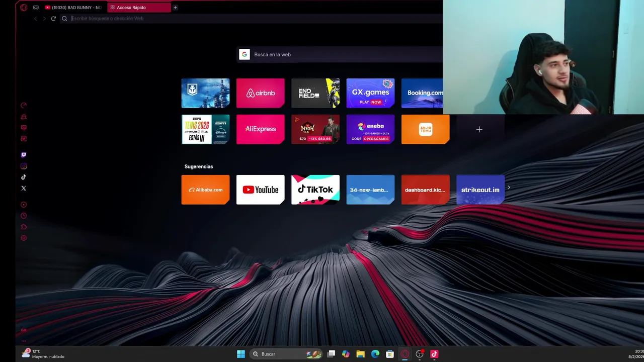Open the sidebar Player icon

pyautogui.click(x=24, y=205)
